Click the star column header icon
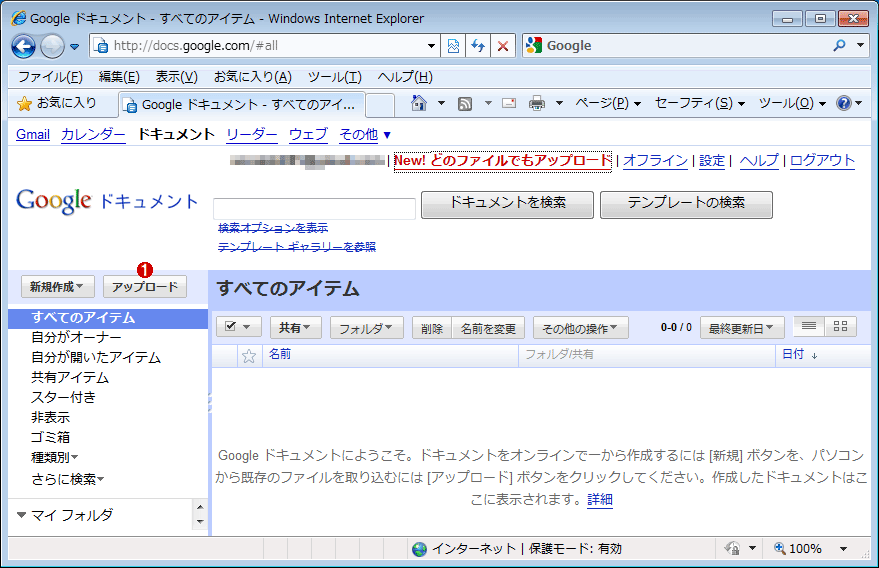The width and height of the screenshot is (879, 568). [249, 355]
